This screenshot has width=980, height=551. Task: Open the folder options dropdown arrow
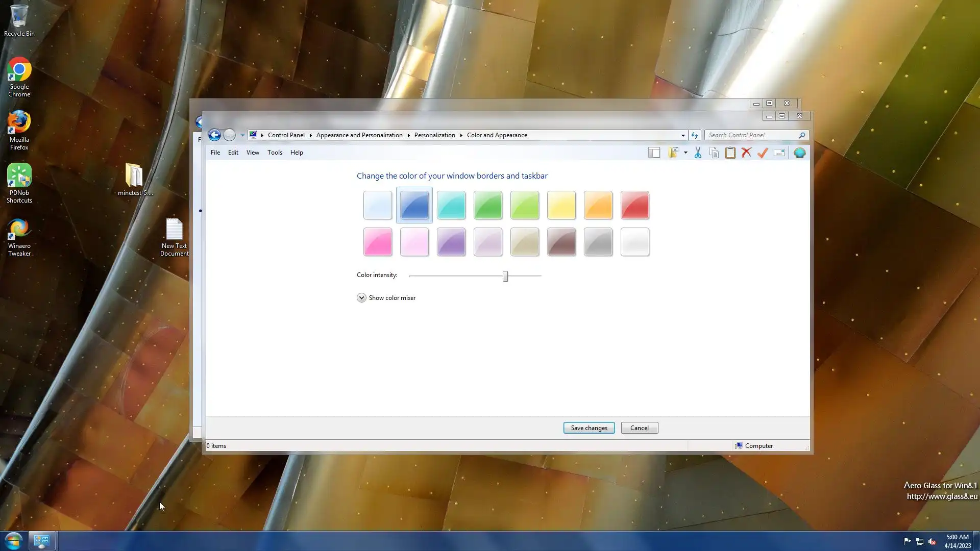pyautogui.click(x=685, y=153)
